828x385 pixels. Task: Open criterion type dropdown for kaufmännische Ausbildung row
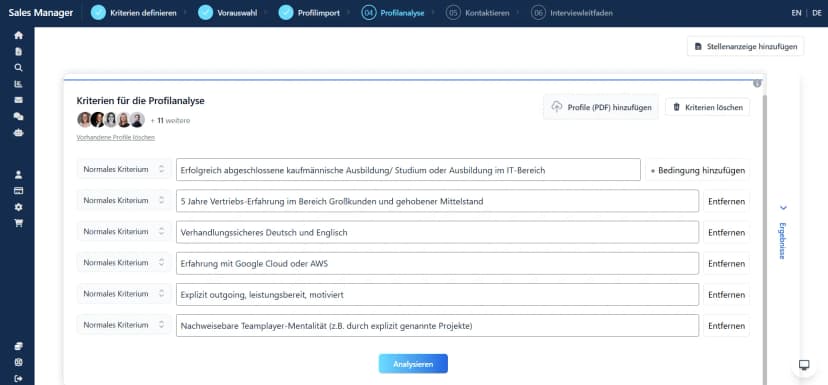point(124,170)
